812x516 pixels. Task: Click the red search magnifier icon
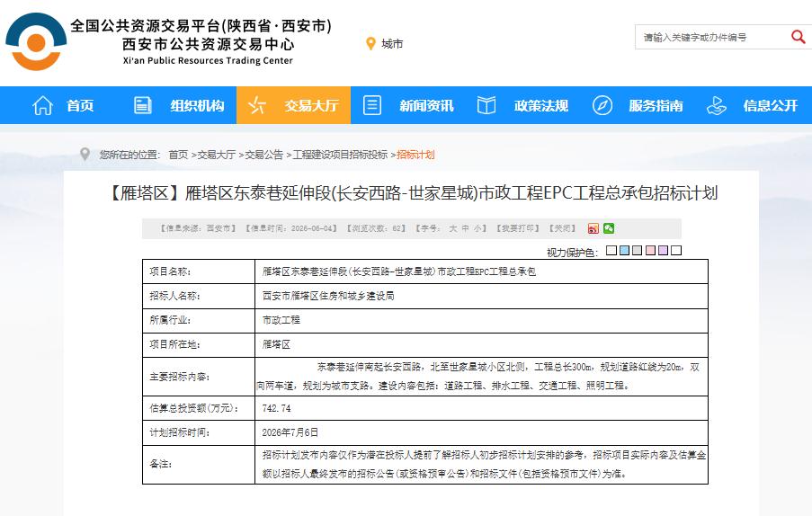pyautogui.click(x=798, y=37)
